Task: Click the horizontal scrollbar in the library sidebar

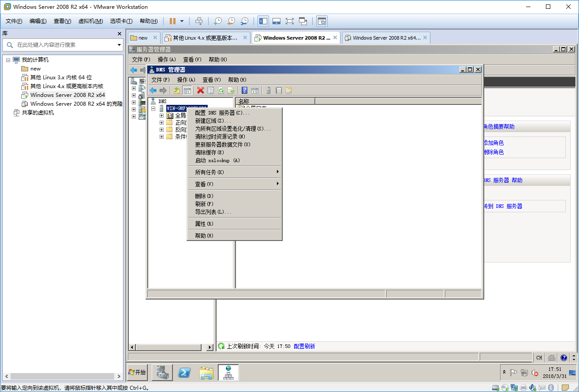Action: click(62, 376)
